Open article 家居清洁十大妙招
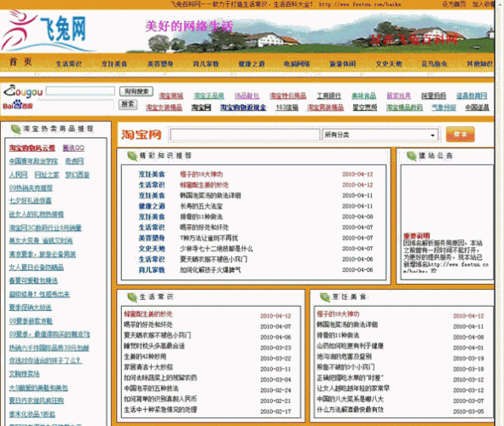Viewport: 504px width, 426px height. point(148,367)
